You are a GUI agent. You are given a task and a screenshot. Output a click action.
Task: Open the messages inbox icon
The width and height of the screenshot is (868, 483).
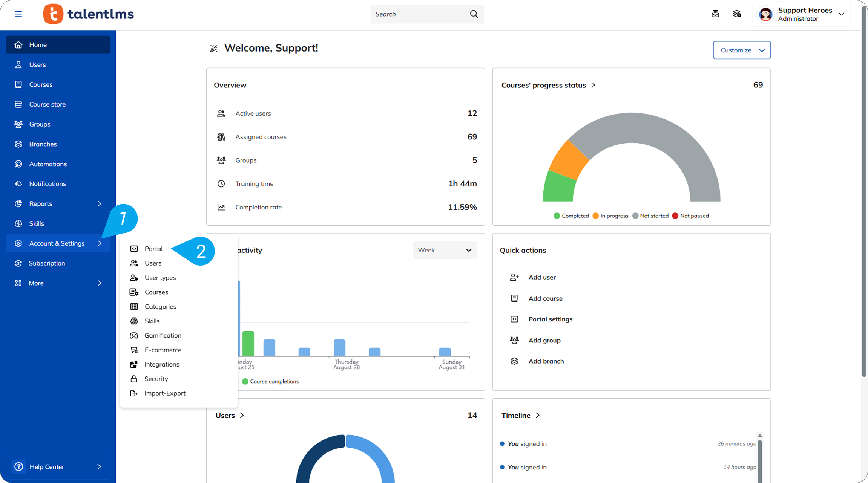[715, 14]
